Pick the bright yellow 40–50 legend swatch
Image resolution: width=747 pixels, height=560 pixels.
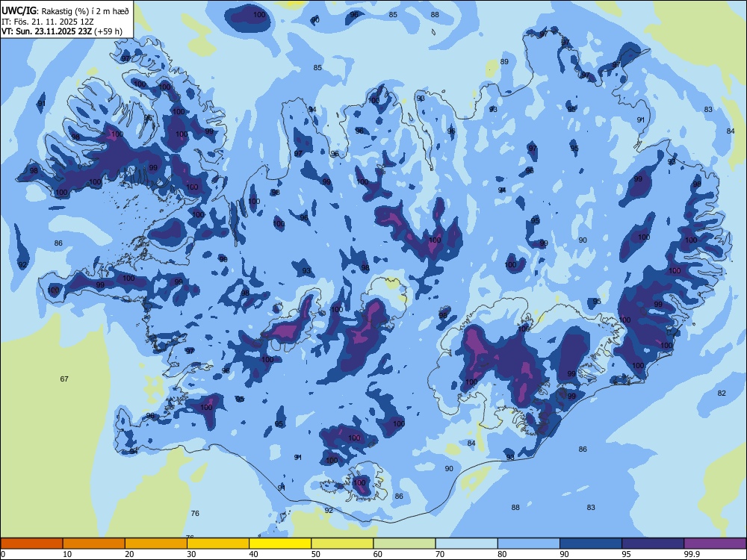pyautogui.click(x=280, y=544)
